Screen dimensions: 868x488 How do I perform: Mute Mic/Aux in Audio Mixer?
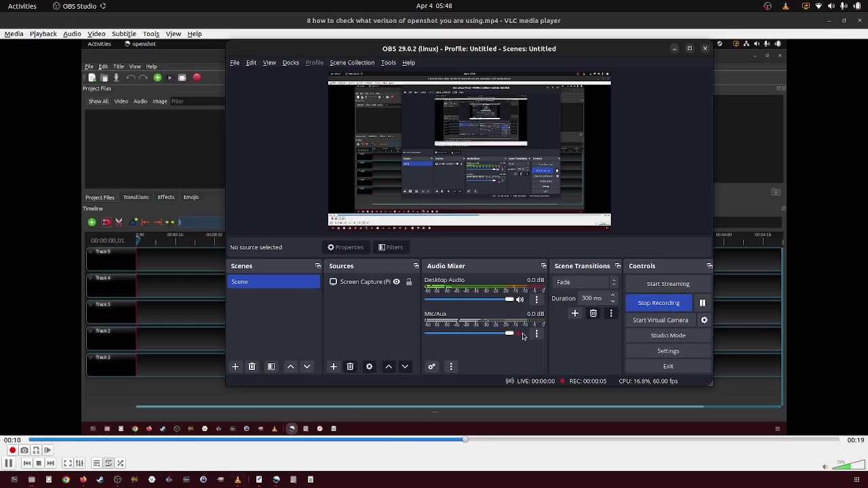520,333
